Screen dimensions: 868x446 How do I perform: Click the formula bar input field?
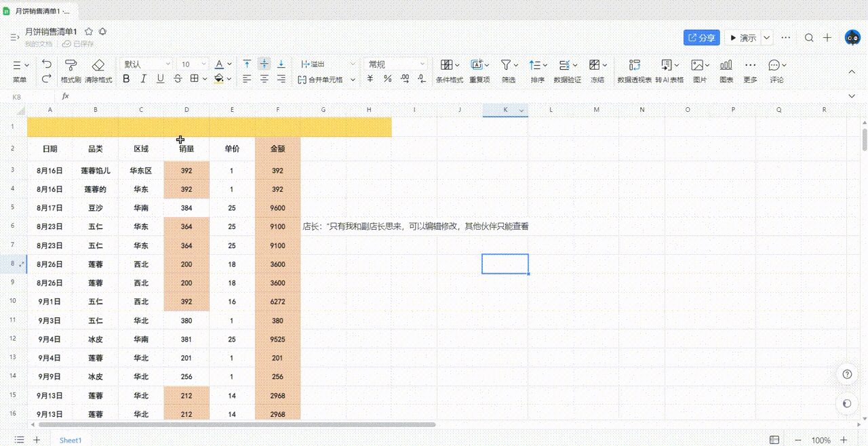coord(454,97)
